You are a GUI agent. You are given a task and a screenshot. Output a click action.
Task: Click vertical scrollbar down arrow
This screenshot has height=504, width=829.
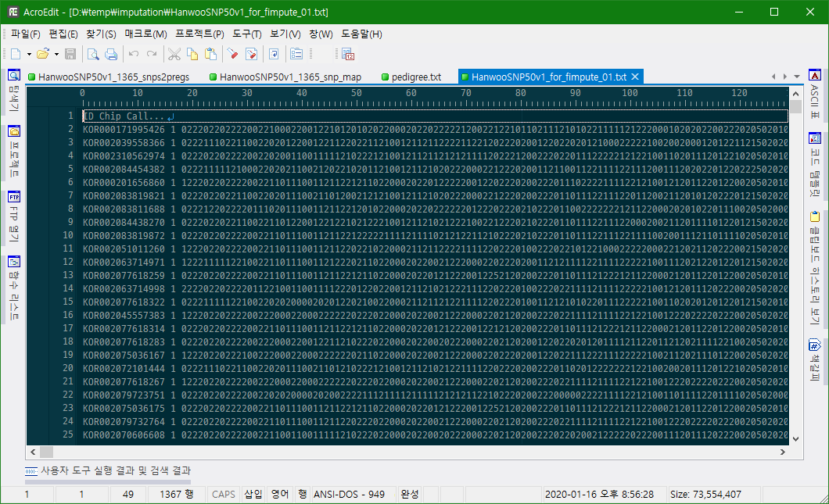pos(795,439)
